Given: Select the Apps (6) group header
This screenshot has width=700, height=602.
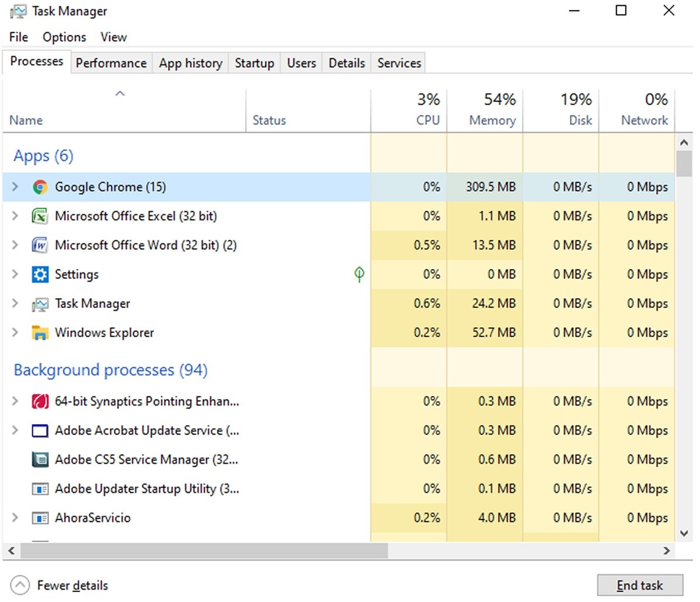Looking at the screenshot, I should tap(44, 156).
